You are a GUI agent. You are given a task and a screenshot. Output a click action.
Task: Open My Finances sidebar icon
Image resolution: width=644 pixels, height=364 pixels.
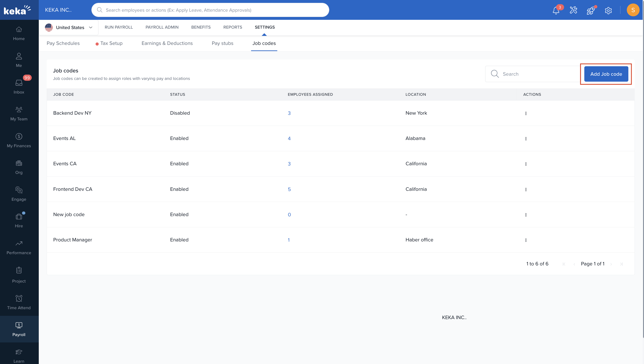click(x=19, y=140)
